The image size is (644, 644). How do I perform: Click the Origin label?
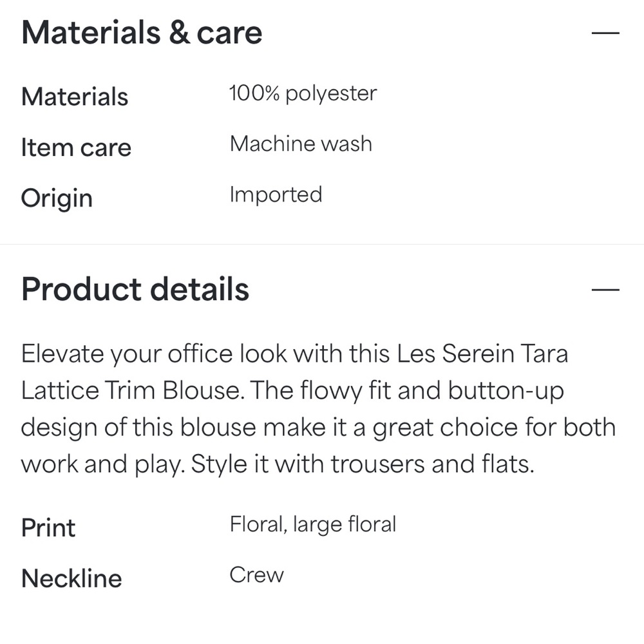[57, 198]
